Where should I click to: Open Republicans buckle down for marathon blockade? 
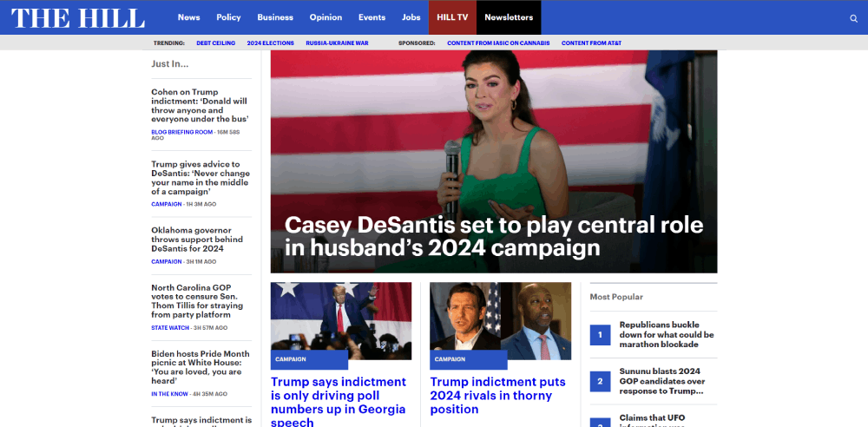coord(667,334)
